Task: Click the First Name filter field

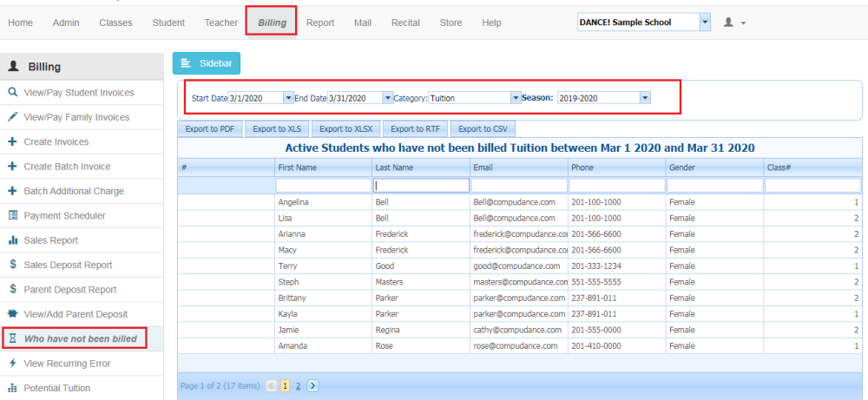Action: coord(323,186)
